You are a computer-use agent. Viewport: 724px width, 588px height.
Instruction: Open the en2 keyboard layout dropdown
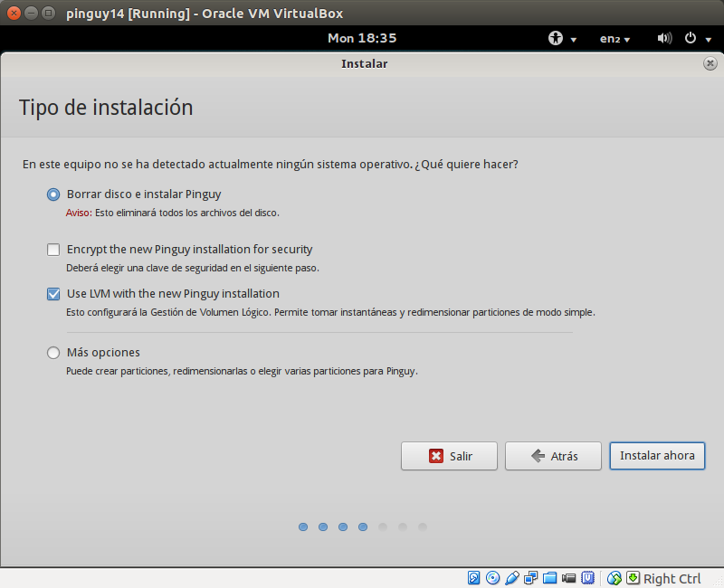pos(614,39)
